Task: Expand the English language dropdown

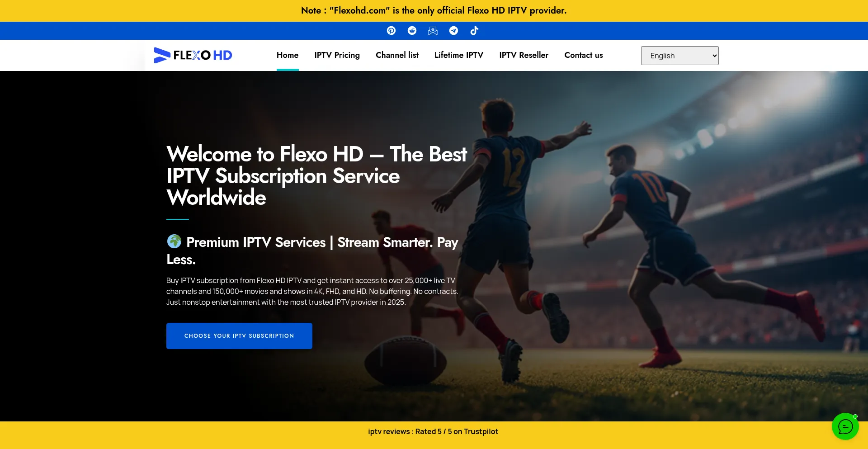Action: [x=679, y=56]
